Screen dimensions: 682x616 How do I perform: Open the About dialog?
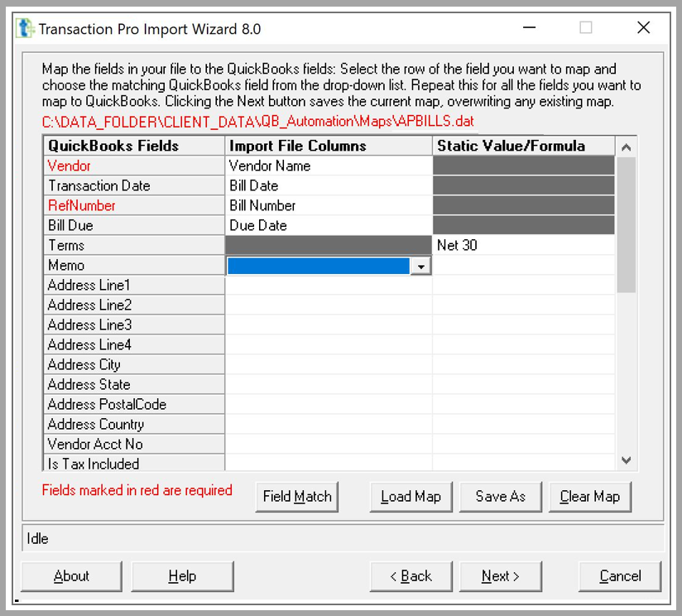pyautogui.click(x=71, y=576)
